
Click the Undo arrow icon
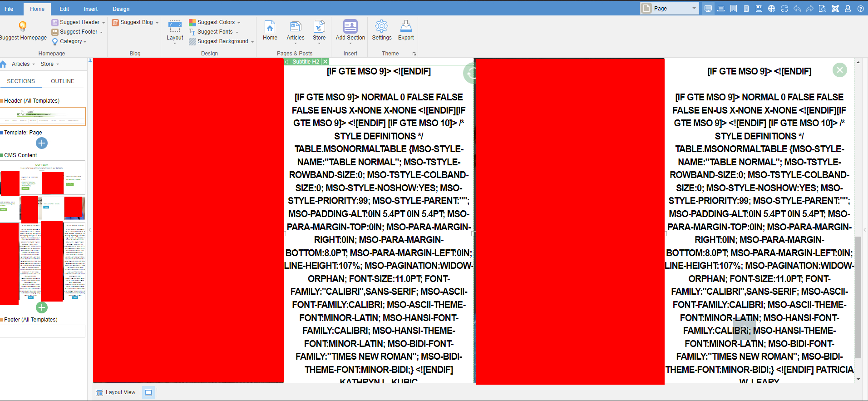(797, 9)
